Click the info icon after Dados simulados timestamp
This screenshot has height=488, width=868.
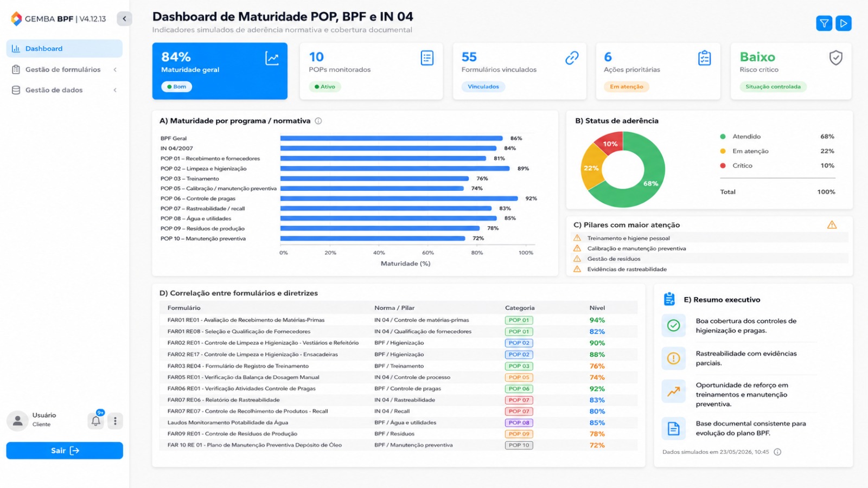click(x=777, y=452)
